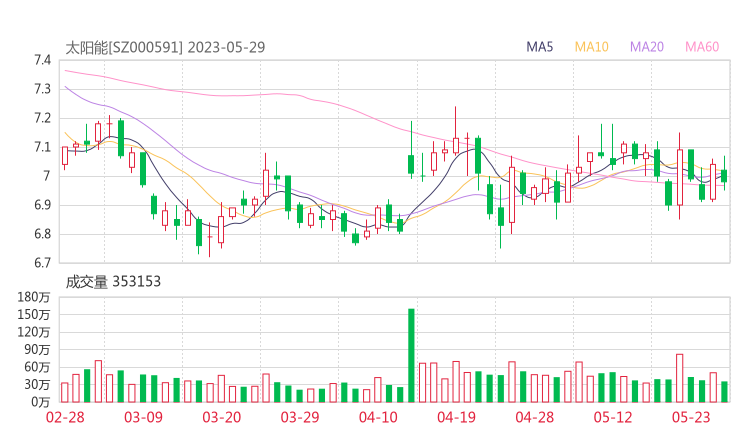Click the 7.4 price axis label
Screen dimensions: 740x440
(42, 60)
